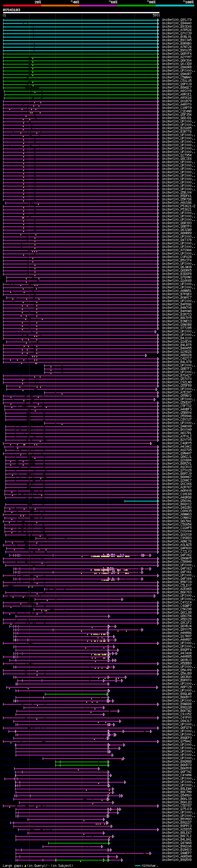Viewport: 197px width, 868px height.
Task: Open hit UniRef100_Q9AUR7
Action: (x=177, y=74)
